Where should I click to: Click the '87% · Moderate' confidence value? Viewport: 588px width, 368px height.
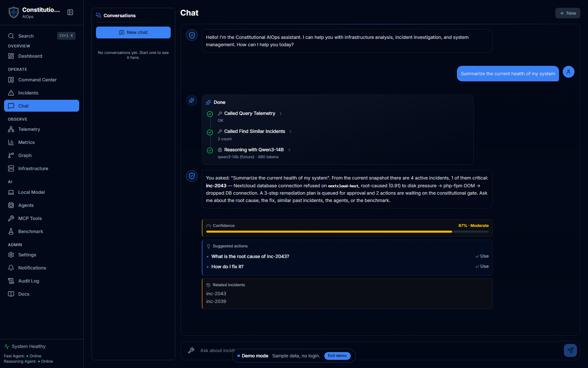474,226
